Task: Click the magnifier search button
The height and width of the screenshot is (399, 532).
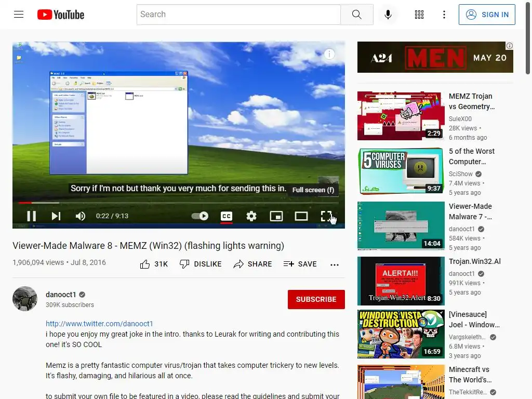Action: (356, 15)
